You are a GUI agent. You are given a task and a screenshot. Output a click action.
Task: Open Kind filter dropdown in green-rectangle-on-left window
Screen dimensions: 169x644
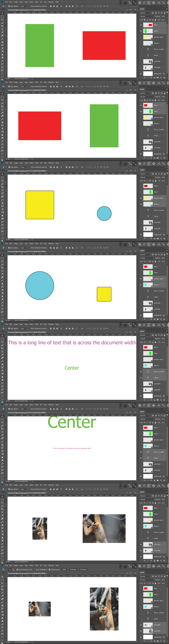(145, 13)
